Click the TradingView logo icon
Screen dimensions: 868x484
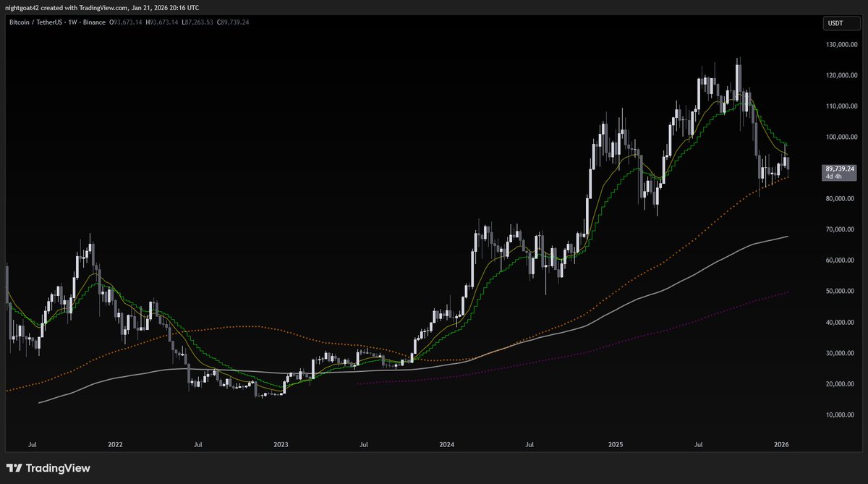pyautogui.click(x=14, y=469)
